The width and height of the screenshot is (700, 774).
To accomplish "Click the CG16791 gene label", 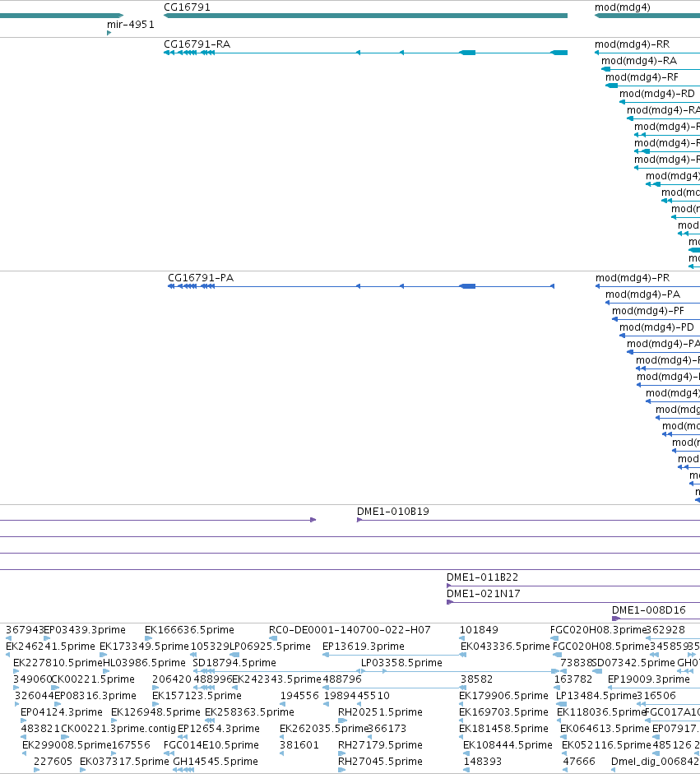I will (187, 7).
